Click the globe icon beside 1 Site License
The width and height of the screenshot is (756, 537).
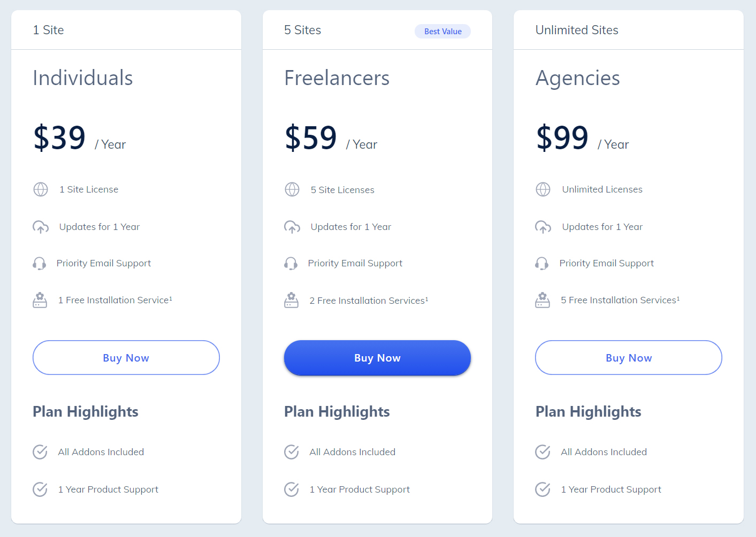[x=40, y=189]
